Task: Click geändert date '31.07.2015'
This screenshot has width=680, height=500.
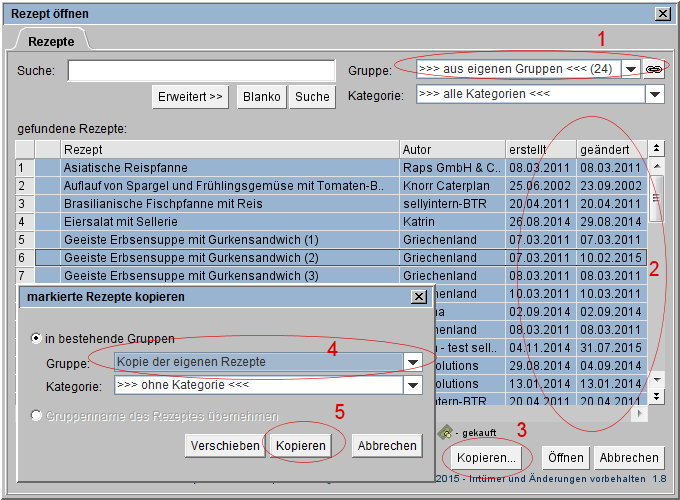Action: pyautogui.click(x=611, y=347)
